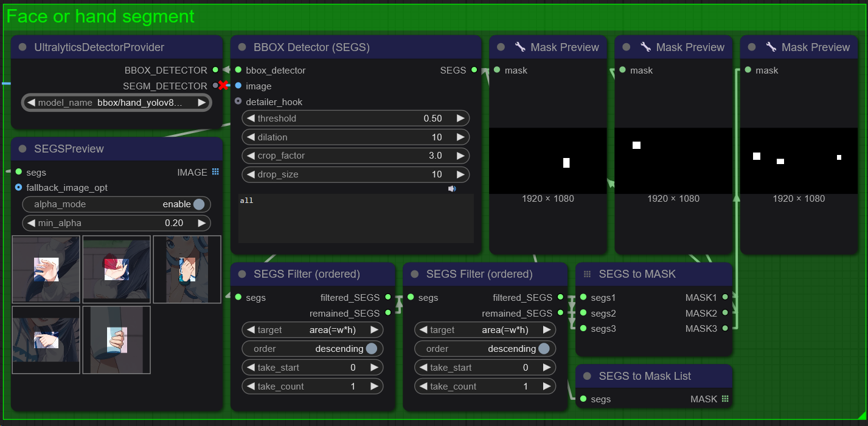868x426 pixels.
Task: Toggle the order descending switch in first SEGS Filter
Action: pyautogui.click(x=371, y=349)
